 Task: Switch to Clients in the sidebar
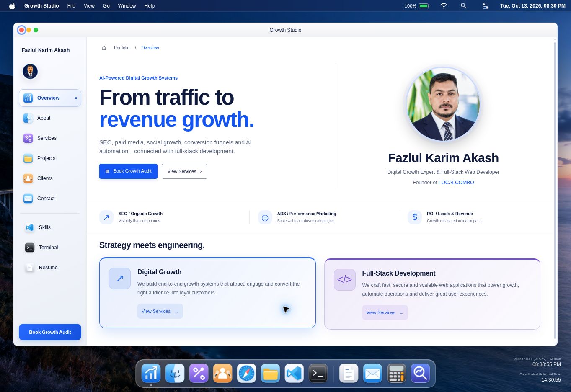pos(50,178)
